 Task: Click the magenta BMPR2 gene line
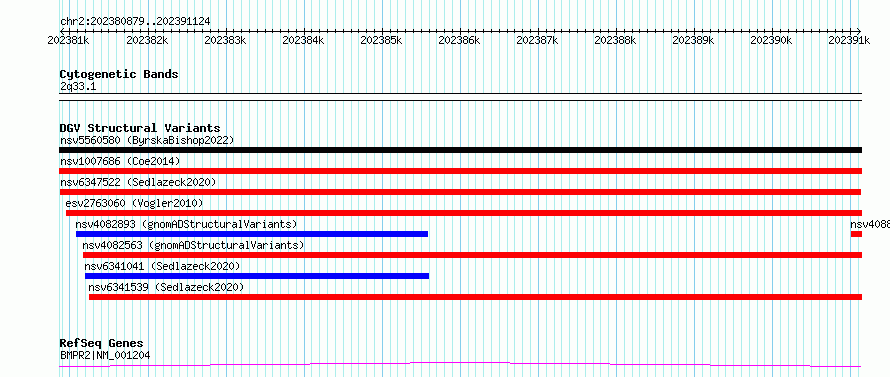461,364
